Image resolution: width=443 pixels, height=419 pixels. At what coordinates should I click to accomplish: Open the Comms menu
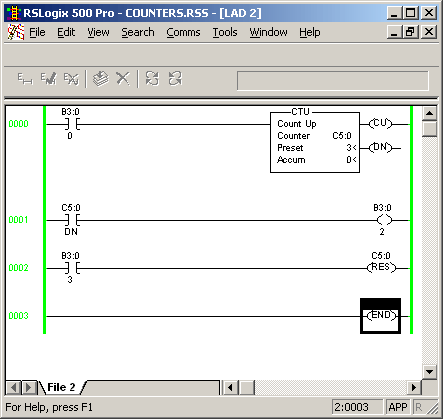pos(183,32)
